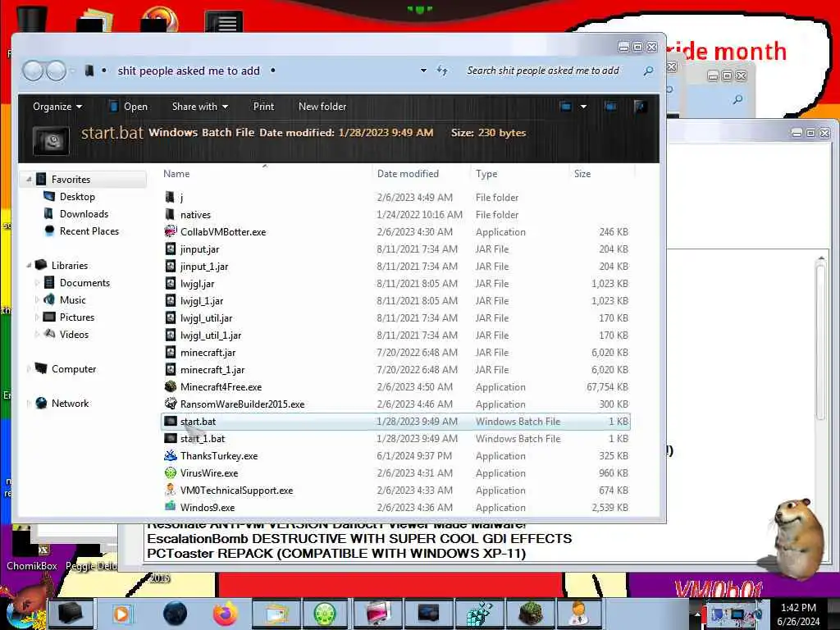
Task: Open the Organize dropdown menu
Action: click(57, 107)
